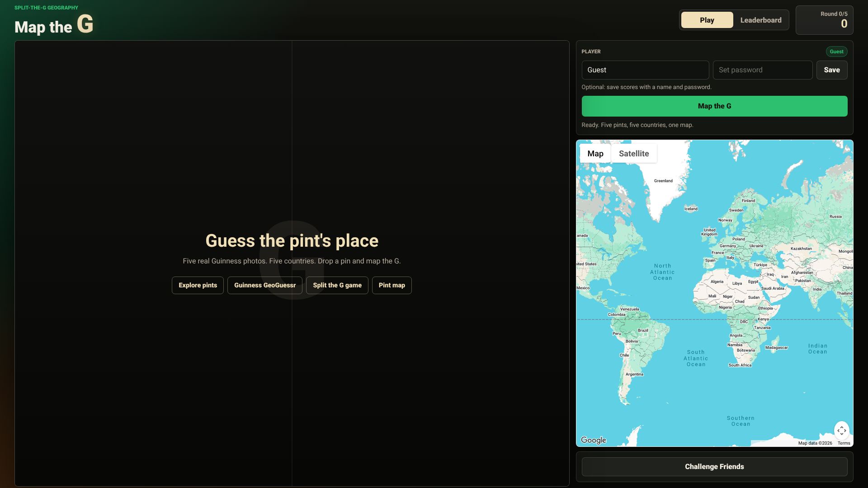This screenshot has width=868, height=488.
Task: Open Challenge Friends
Action: [714, 467]
